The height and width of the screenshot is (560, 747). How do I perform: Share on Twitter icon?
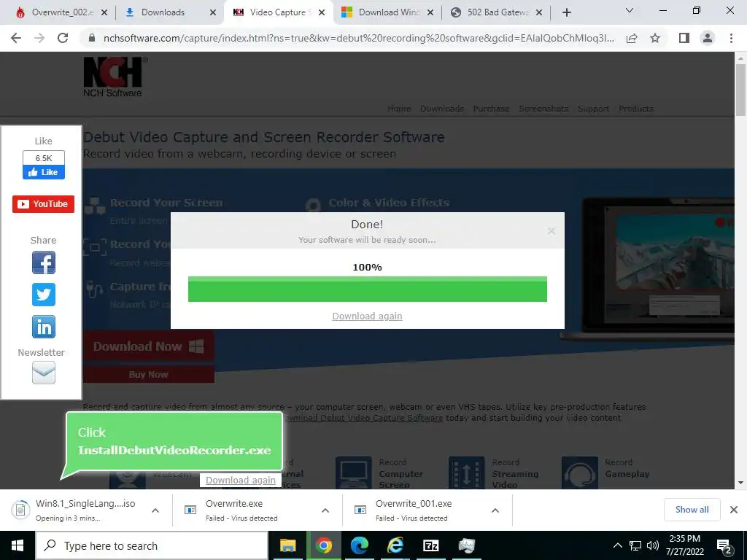click(x=43, y=295)
